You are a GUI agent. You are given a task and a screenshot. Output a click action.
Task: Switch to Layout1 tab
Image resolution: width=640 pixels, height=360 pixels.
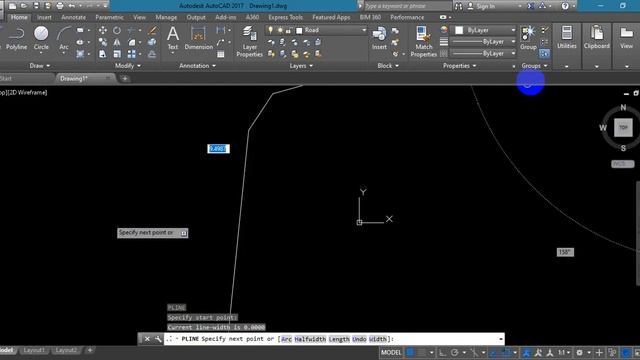(33, 350)
